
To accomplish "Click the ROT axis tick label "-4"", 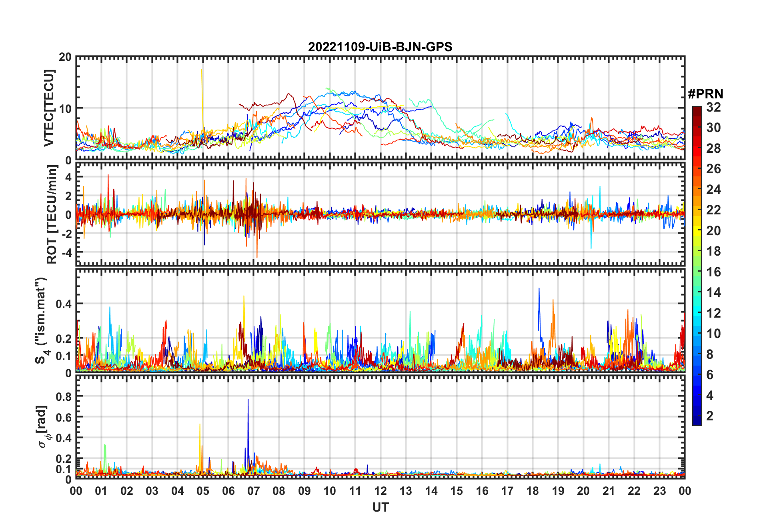I will coord(66,253).
